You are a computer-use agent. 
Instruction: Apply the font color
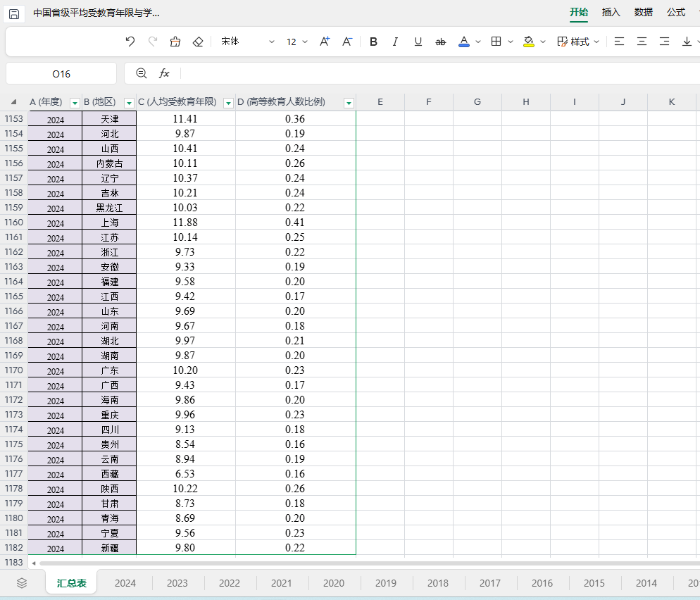click(x=464, y=42)
